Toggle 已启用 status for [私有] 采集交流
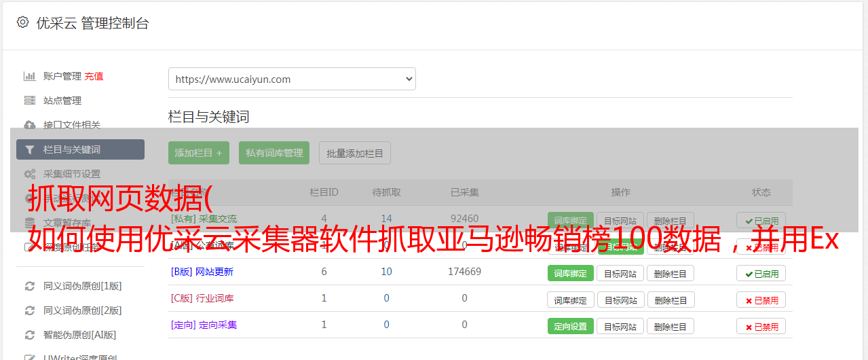Image resolution: width=868 pixels, height=360 pixels. pyautogui.click(x=761, y=221)
